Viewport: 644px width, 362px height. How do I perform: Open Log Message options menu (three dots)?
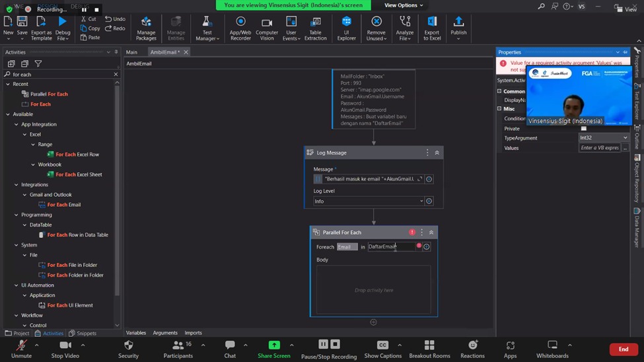427,153
